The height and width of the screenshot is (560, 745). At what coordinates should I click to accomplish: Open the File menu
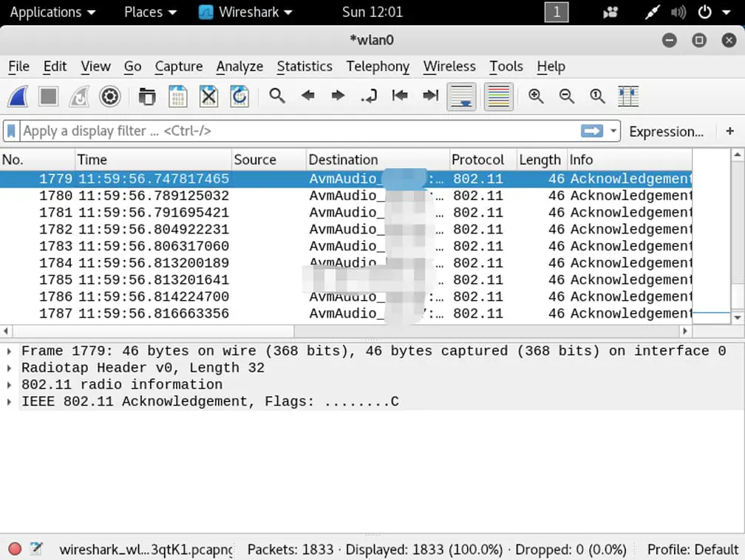pos(18,66)
